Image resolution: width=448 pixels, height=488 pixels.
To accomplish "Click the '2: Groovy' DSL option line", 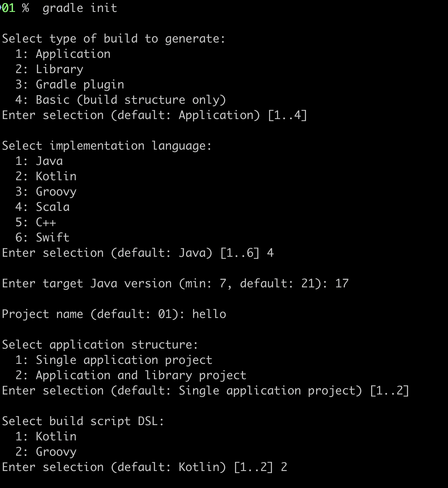I will (x=46, y=452).
